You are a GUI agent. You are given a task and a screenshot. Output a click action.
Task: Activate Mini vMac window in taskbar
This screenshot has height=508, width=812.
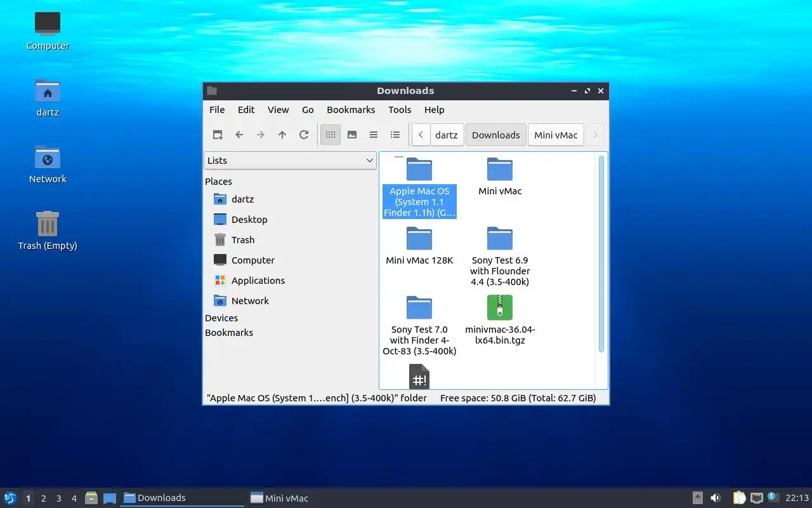pos(310,498)
